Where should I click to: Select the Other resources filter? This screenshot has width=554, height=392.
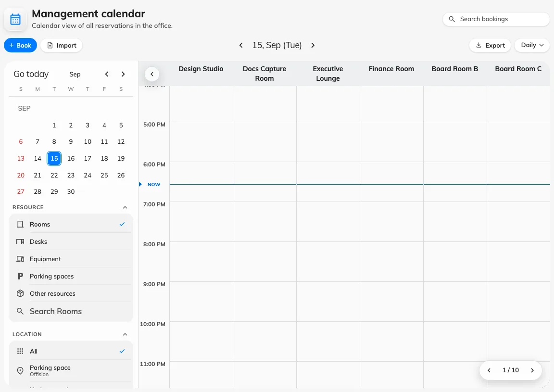tap(71, 293)
